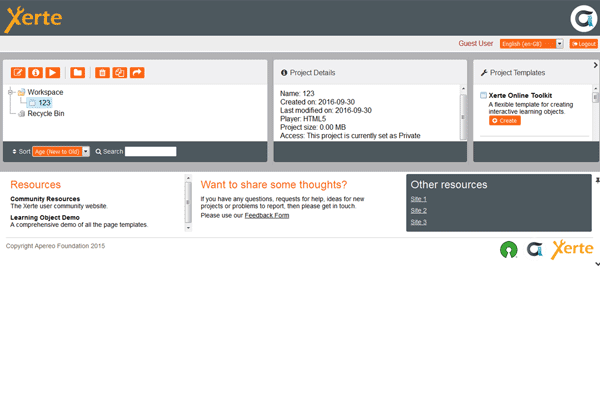
Task: Click the Logout button
Action: point(582,44)
